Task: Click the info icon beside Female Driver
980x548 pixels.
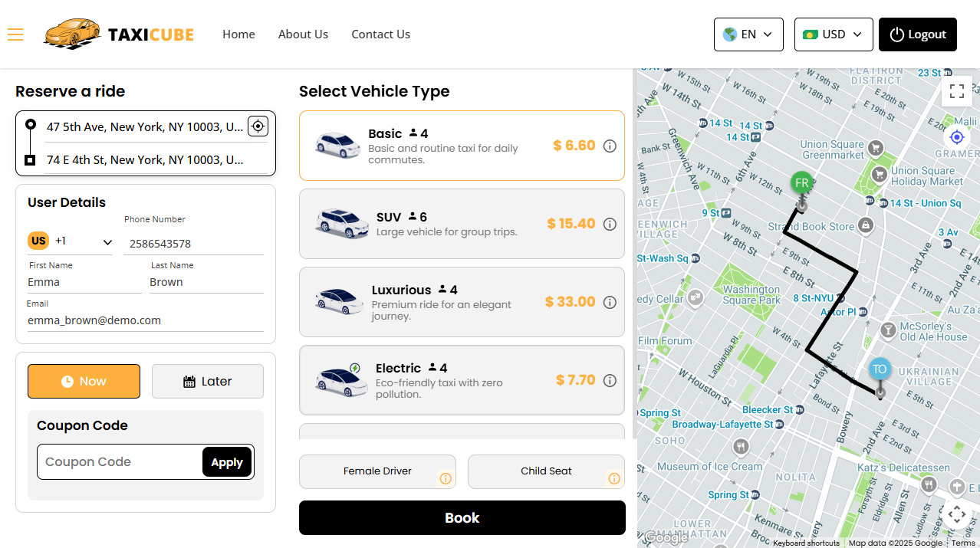Action: (x=445, y=478)
